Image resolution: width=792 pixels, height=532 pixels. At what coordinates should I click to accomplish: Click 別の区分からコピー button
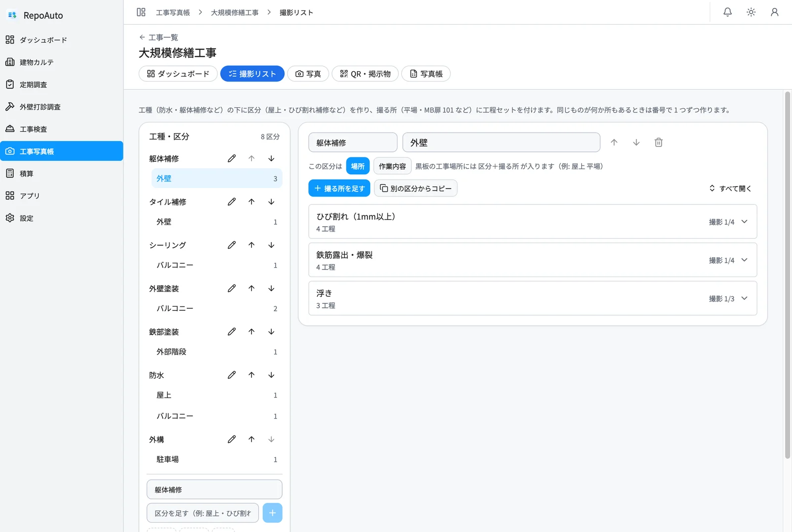point(416,189)
